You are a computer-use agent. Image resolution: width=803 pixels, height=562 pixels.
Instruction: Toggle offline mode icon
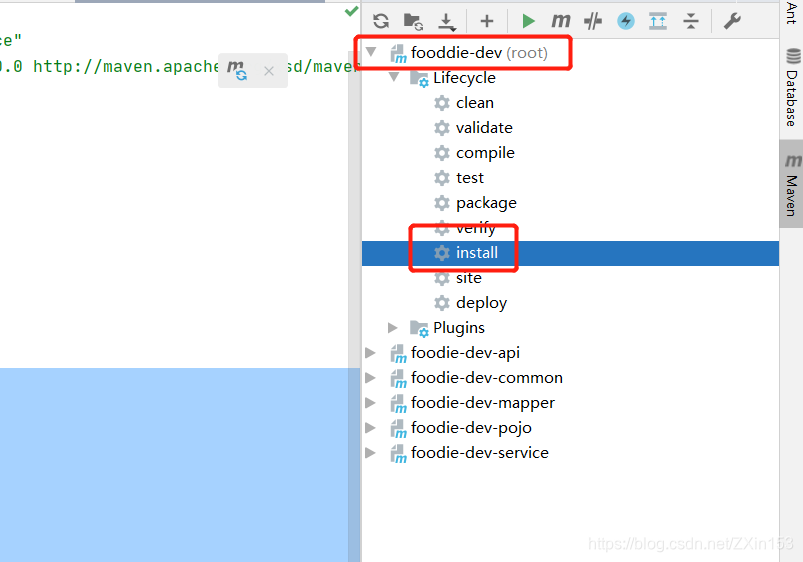[593, 21]
